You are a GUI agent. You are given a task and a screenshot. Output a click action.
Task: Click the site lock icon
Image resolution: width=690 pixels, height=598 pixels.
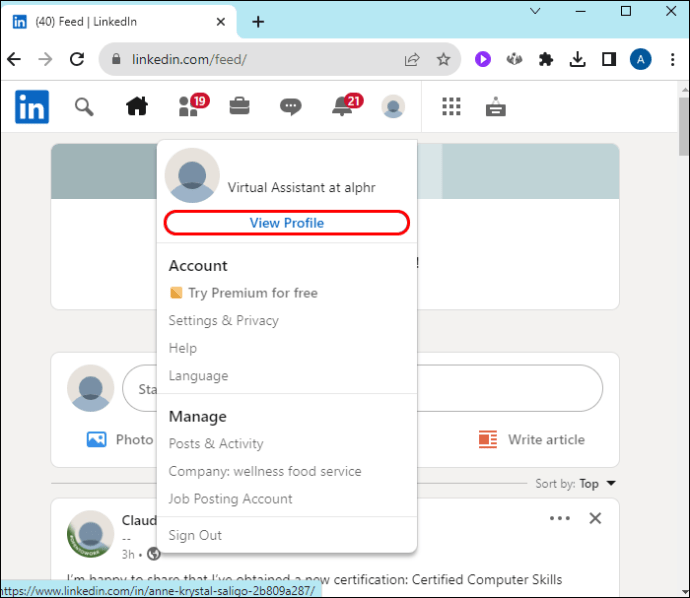tap(116, 59)
